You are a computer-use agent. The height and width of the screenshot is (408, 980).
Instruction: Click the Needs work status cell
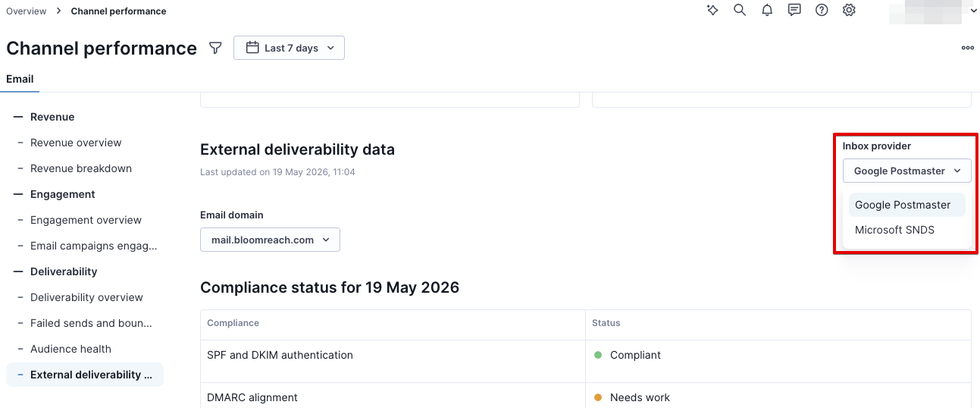778,397
